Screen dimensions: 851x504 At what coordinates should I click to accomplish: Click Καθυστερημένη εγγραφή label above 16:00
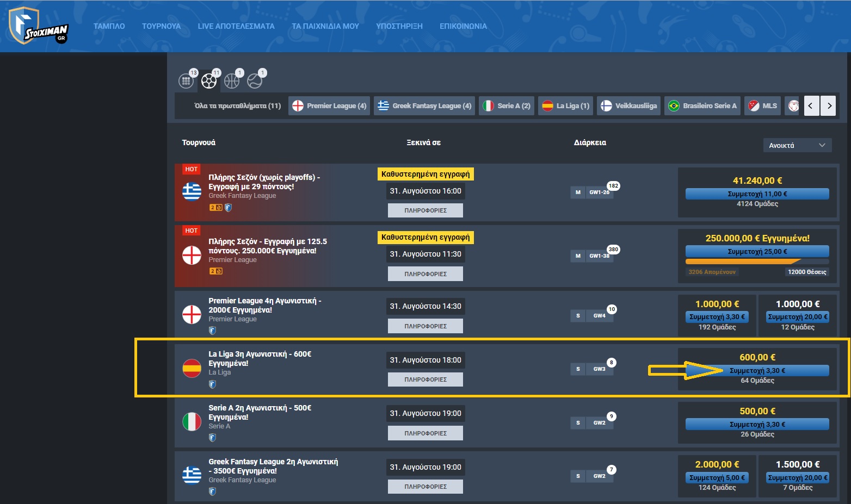click(x=425, y=174)
